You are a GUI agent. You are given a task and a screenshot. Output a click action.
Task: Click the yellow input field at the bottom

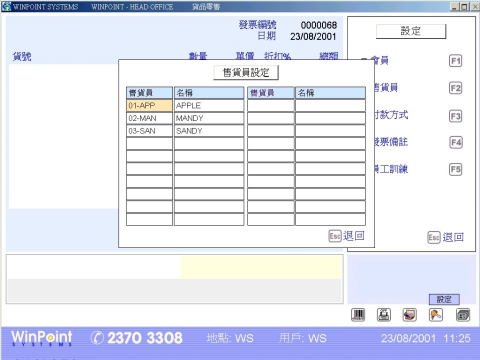(261, 267)
